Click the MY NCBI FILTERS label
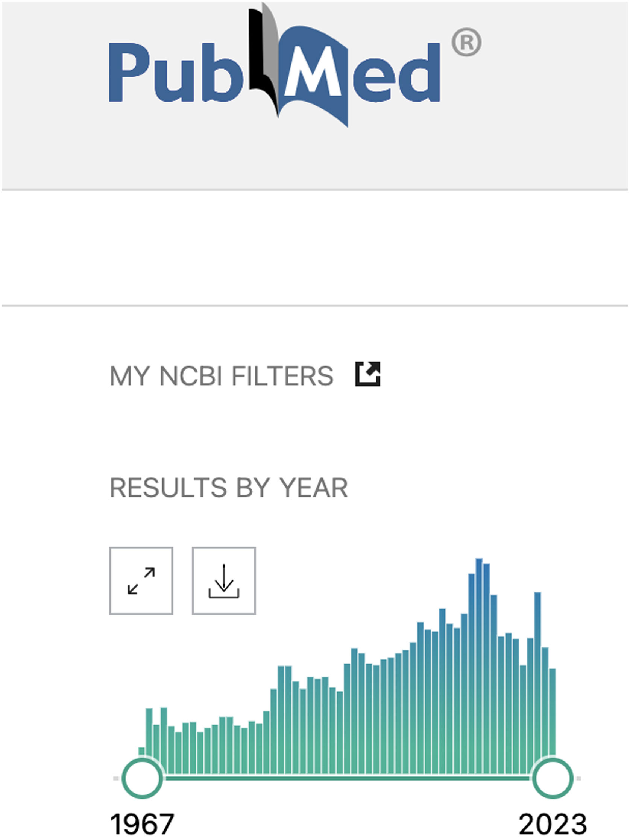Viewport: 630px width, 840px height. point(222,376)
